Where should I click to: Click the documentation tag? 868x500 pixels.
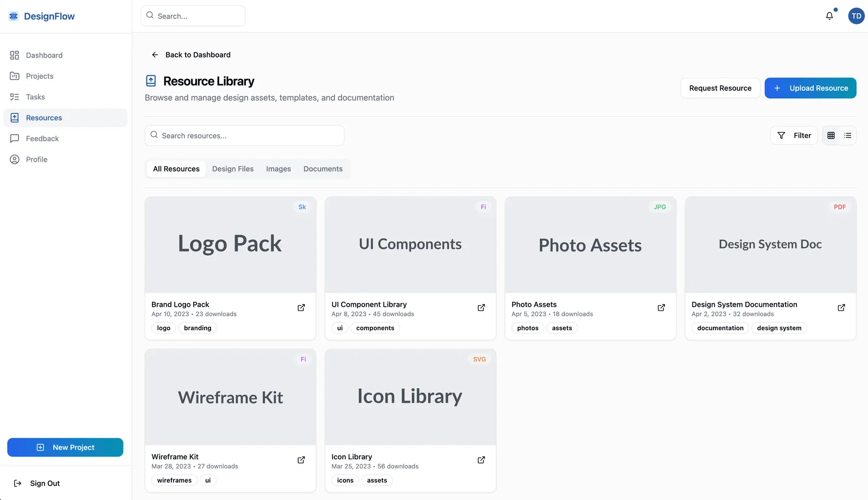(x=720, y=328)
